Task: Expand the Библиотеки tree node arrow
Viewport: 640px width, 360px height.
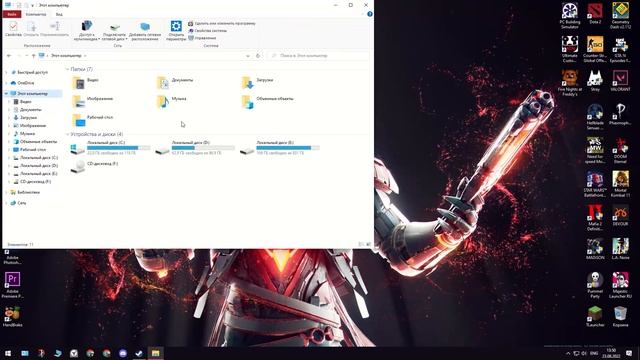Action: (6, 192)
